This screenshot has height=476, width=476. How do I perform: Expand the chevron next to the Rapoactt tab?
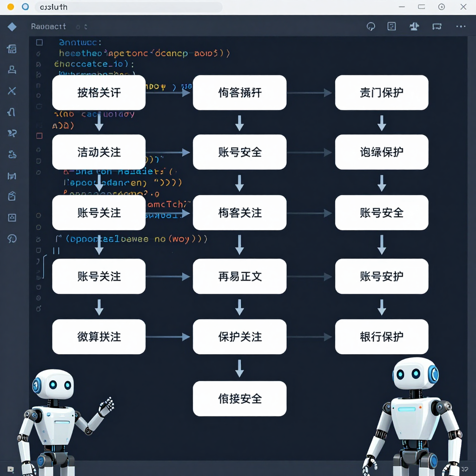tap(86, 26)
